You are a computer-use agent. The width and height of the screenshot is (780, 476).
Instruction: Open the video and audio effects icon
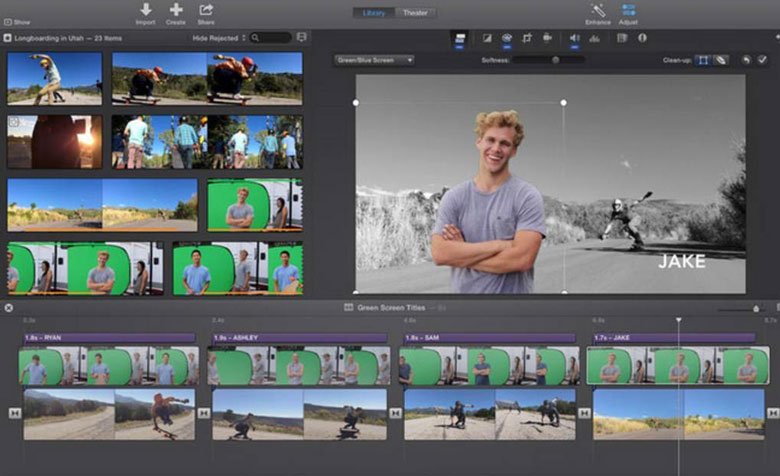[x=622, y=38]
